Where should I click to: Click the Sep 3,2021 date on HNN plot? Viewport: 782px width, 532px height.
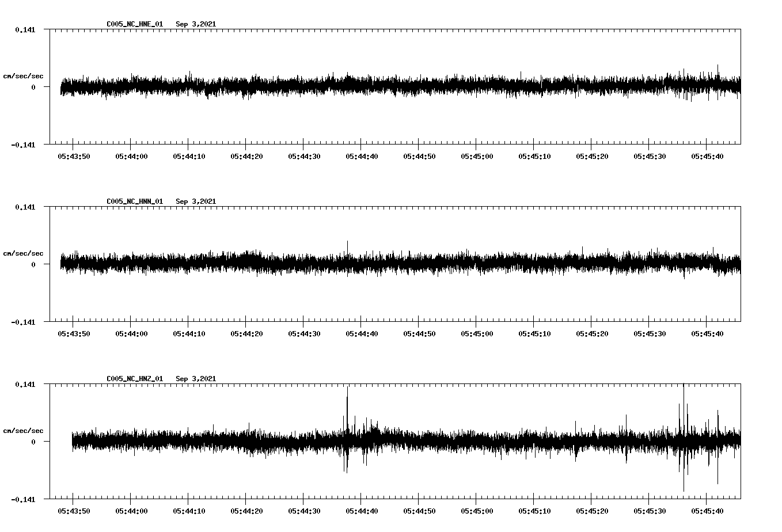click(196, 202)
